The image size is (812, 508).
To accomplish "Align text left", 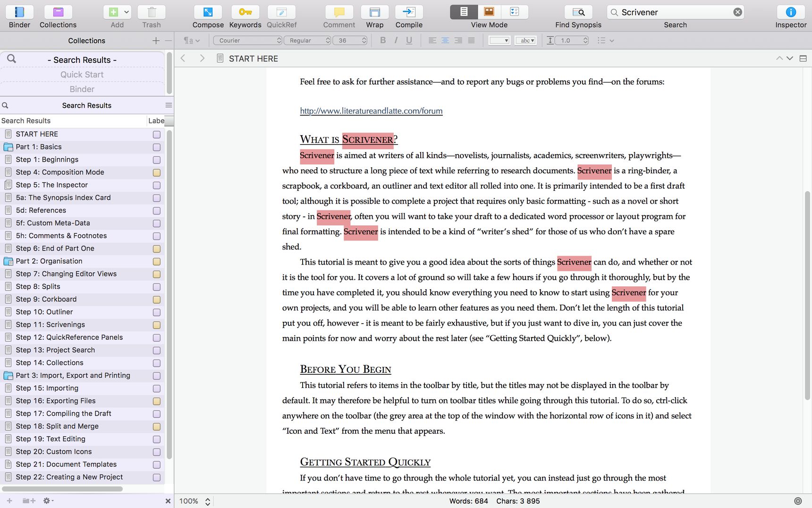I will (432, 40).
